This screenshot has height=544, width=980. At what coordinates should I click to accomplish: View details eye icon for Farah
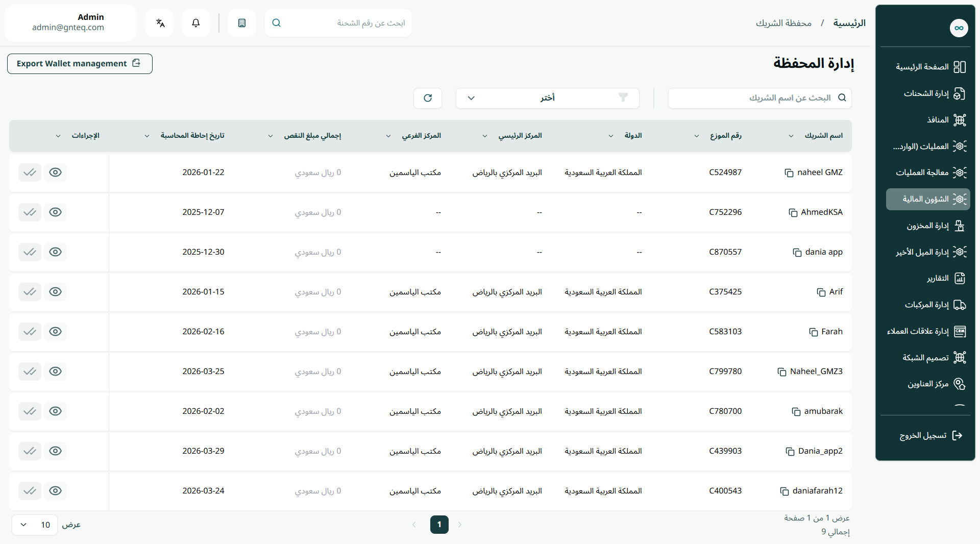tap(55, 332)
